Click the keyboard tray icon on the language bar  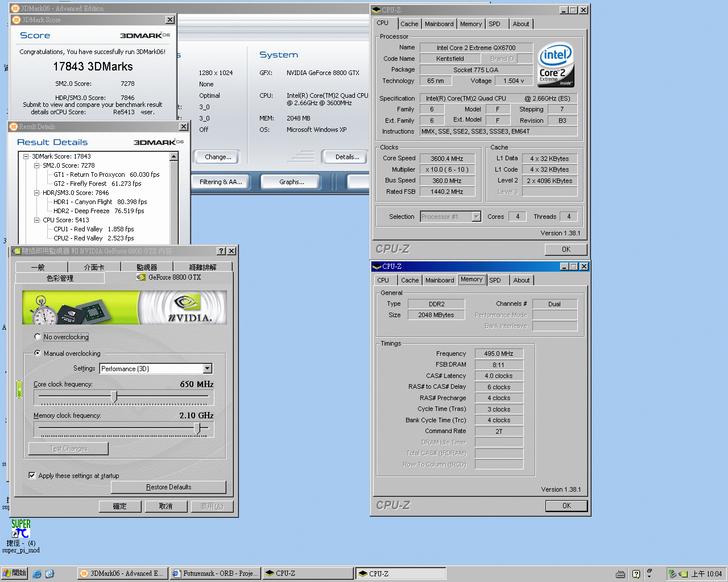621,574
